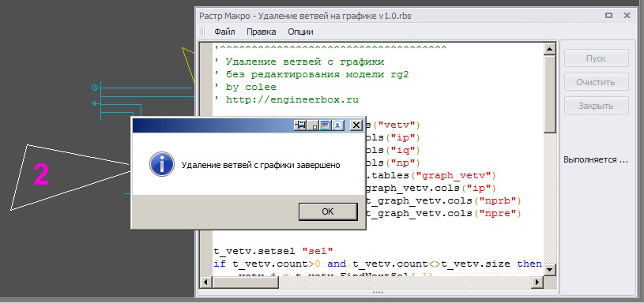Click the Пуск button
644x303 pixels.
point(596,58)
